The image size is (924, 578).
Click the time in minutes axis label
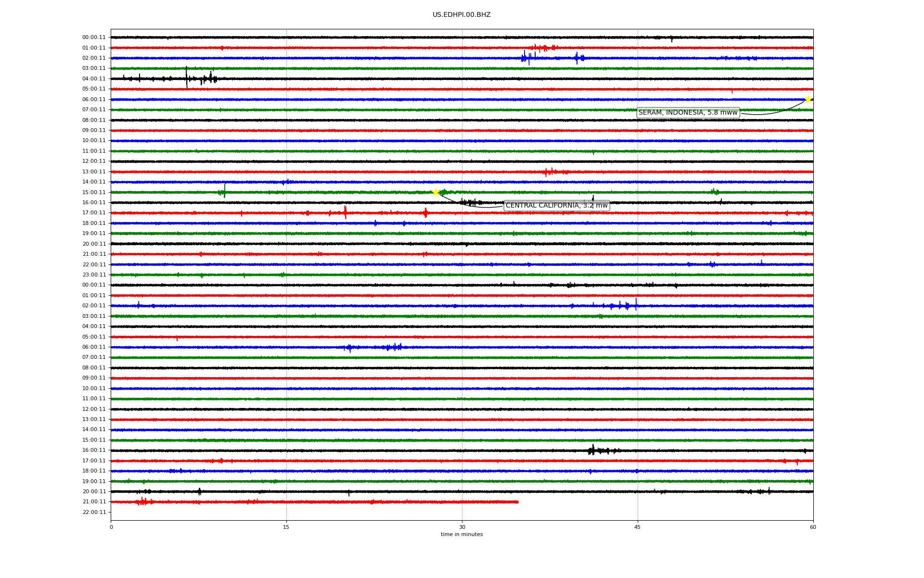tap(462, 535)
